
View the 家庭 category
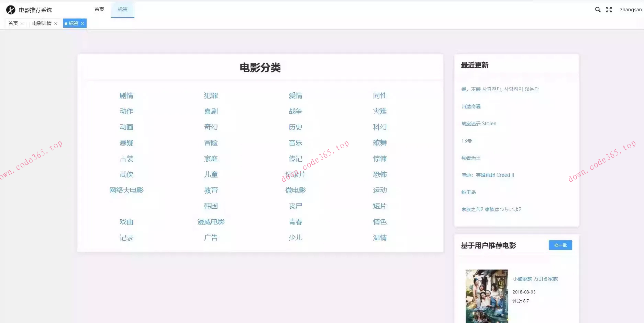pyautogui.click(x=211, y=159)
